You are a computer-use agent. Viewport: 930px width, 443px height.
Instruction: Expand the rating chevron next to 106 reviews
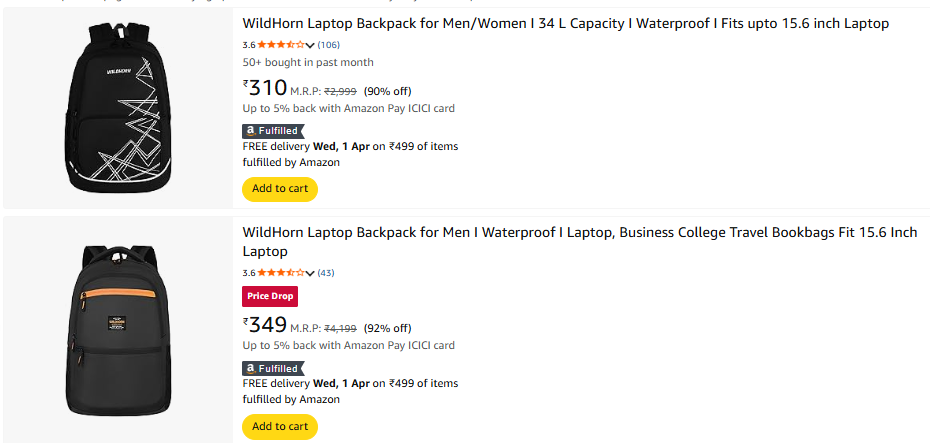[x=310, y=45]
